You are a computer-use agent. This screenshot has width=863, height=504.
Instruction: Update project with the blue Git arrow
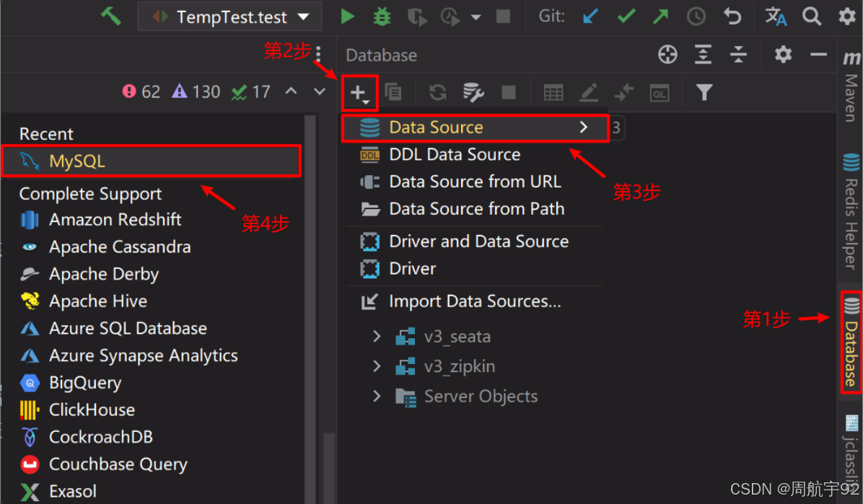(590, 17)
